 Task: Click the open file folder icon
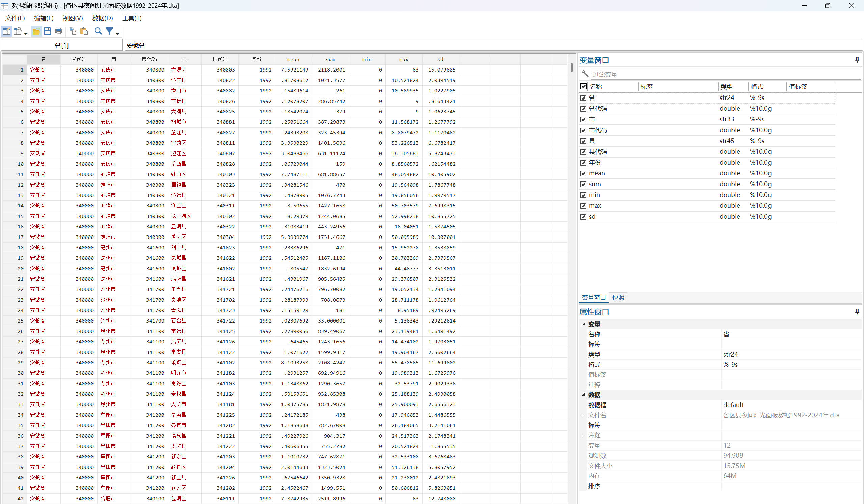pos(36,31)
